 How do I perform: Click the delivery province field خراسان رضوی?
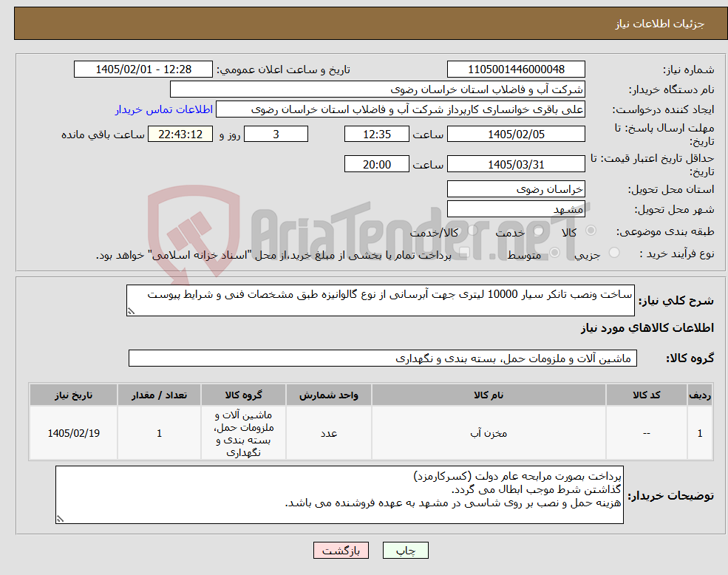click(x=516, y=188)
